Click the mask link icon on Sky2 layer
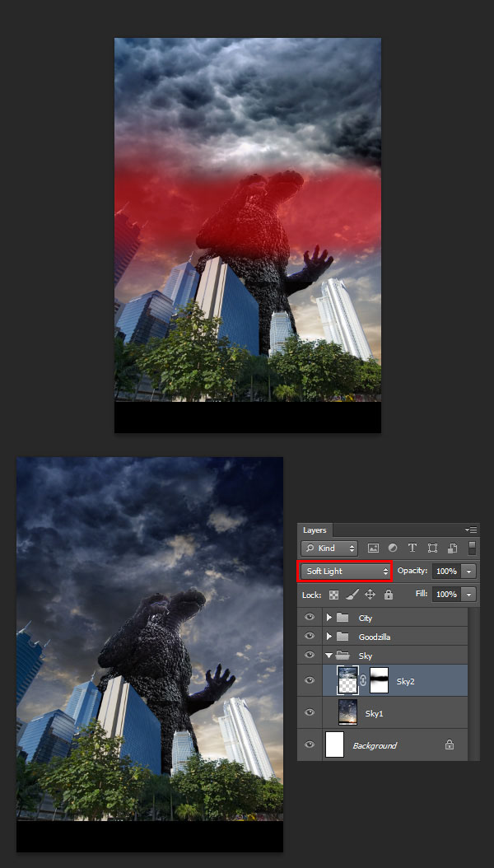Viewport: 494px width, 868px height. coord(363,681)
